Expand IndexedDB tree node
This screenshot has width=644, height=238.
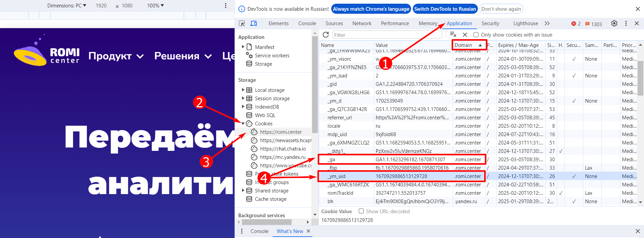(243, 107)
